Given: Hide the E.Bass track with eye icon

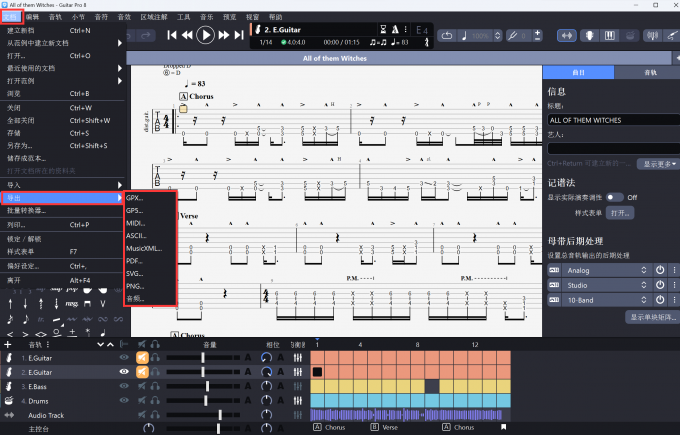Looking at the screenshot, I should coord(125,386).
